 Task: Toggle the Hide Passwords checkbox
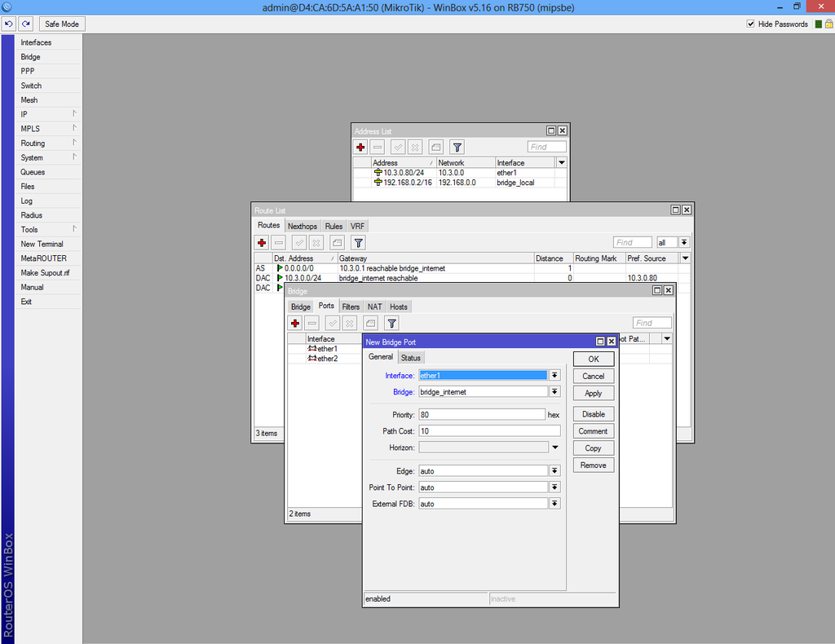click(x=751, y=24)
